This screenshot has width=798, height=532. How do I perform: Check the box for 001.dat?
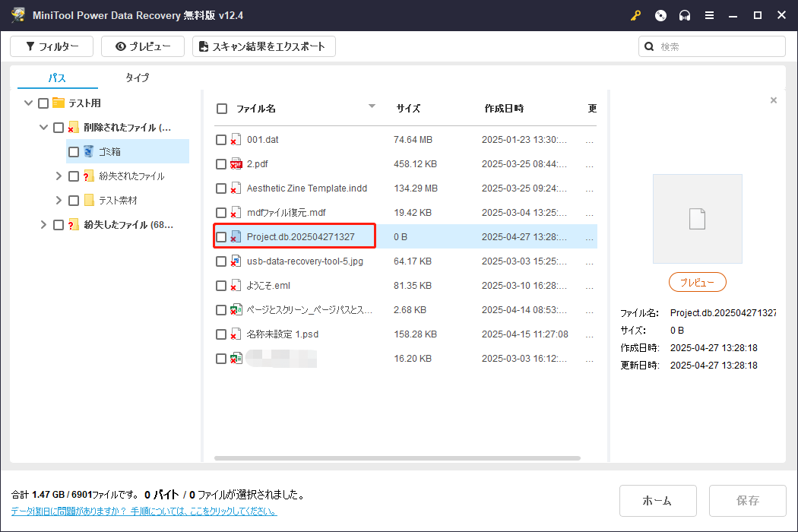pyautogui.click(x=221, y=140)
